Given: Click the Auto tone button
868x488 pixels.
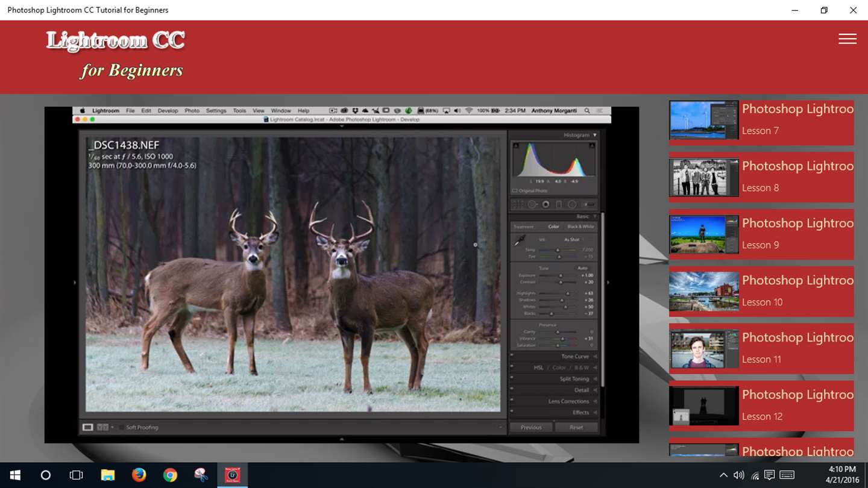Looking at the screenshot, I should (583, 268).
